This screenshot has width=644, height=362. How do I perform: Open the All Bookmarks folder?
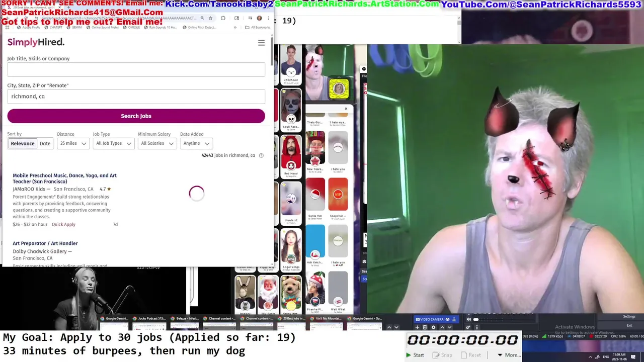coord(258,27)
